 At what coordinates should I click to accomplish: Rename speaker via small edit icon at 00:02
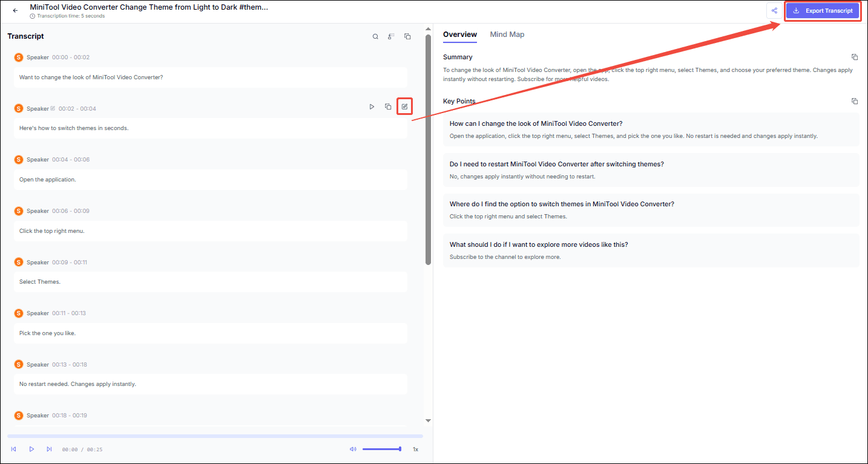pyautogui.click(x=53, y=108)
